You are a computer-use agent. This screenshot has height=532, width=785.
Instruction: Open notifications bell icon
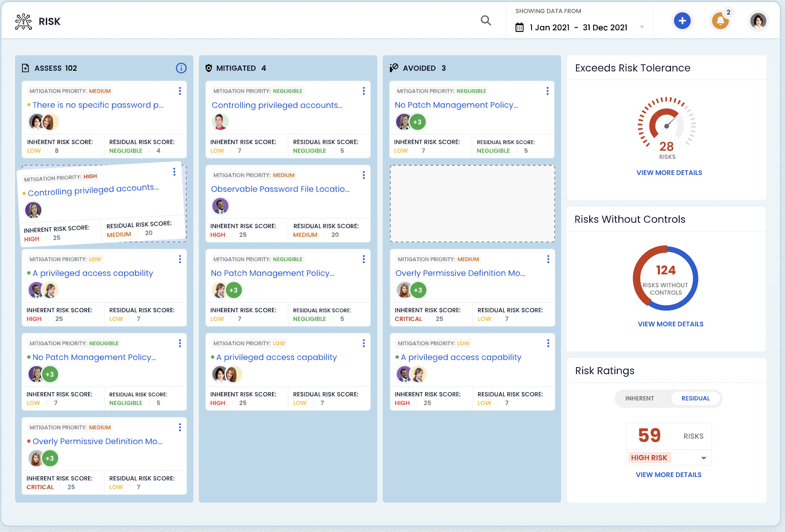(x=720, y=21)
